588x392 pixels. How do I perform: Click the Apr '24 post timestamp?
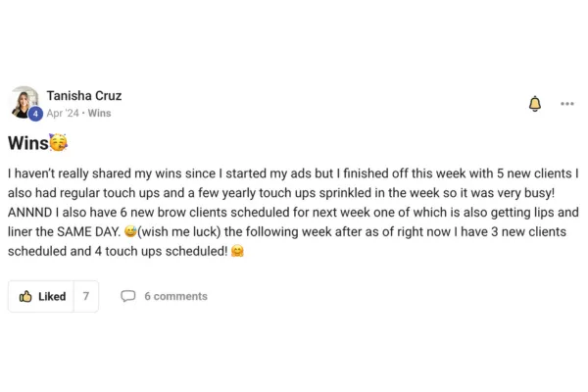point(63,114)
